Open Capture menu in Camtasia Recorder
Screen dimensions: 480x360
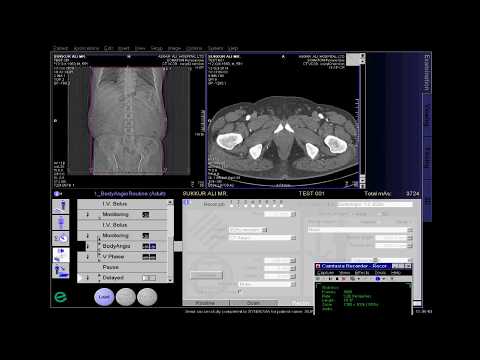coord(325,273)
